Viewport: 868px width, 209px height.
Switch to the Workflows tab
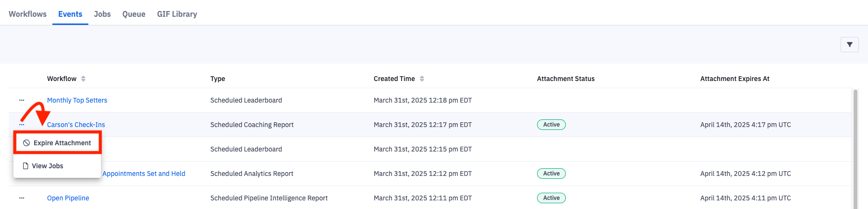pyautogui.click(x=28, y=14)
